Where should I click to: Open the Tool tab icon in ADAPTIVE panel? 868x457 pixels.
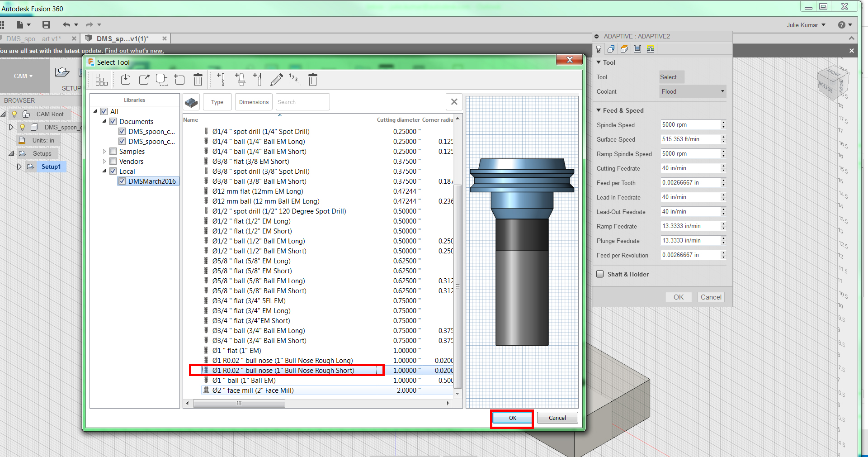[599, 49]
